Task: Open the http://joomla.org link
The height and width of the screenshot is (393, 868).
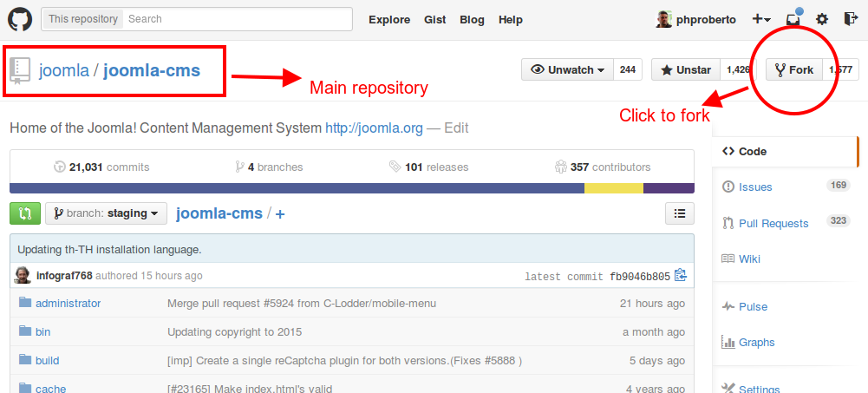Action: [x=374, y=128]
